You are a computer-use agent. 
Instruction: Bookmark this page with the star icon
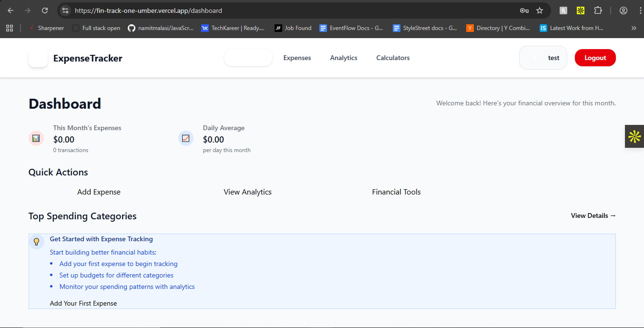coord(540,10)
